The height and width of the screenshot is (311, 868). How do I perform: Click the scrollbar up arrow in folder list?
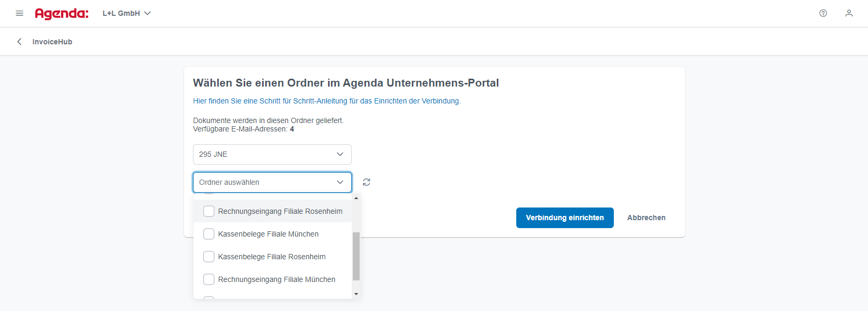click(356, 198)
